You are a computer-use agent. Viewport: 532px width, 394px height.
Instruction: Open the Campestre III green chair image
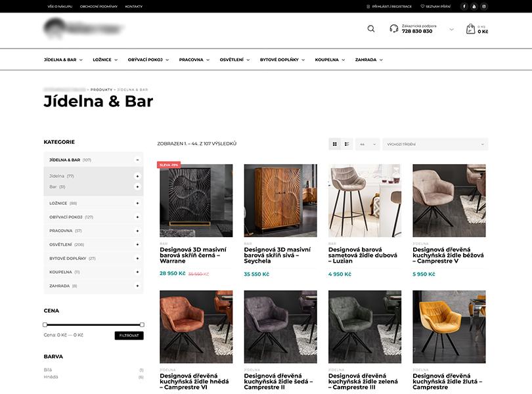coord(365,327)
